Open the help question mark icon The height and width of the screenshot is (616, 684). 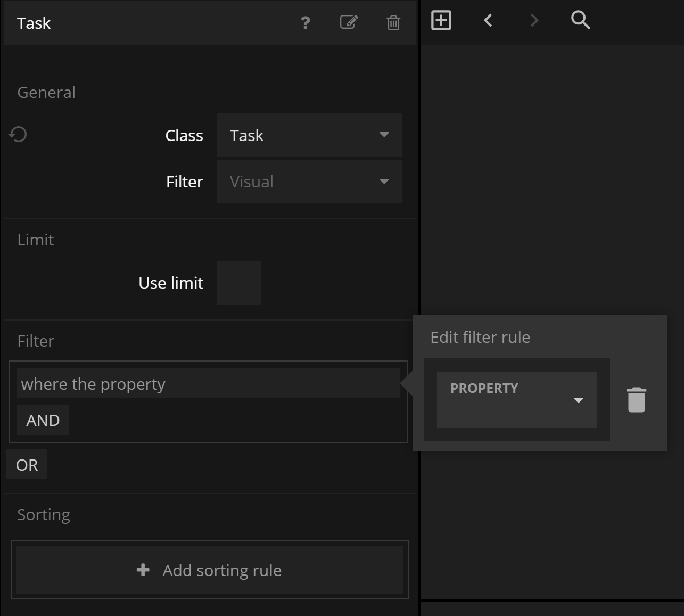point(305,22)
